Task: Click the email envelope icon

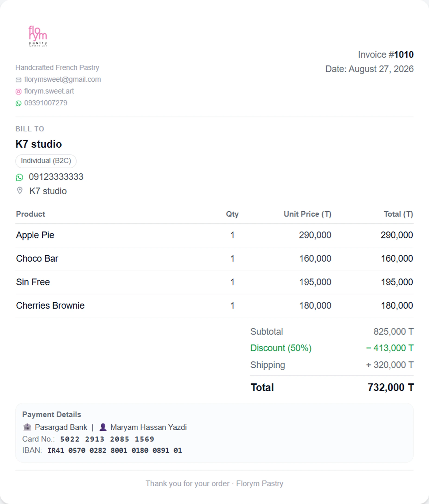Action: [19, 80]
